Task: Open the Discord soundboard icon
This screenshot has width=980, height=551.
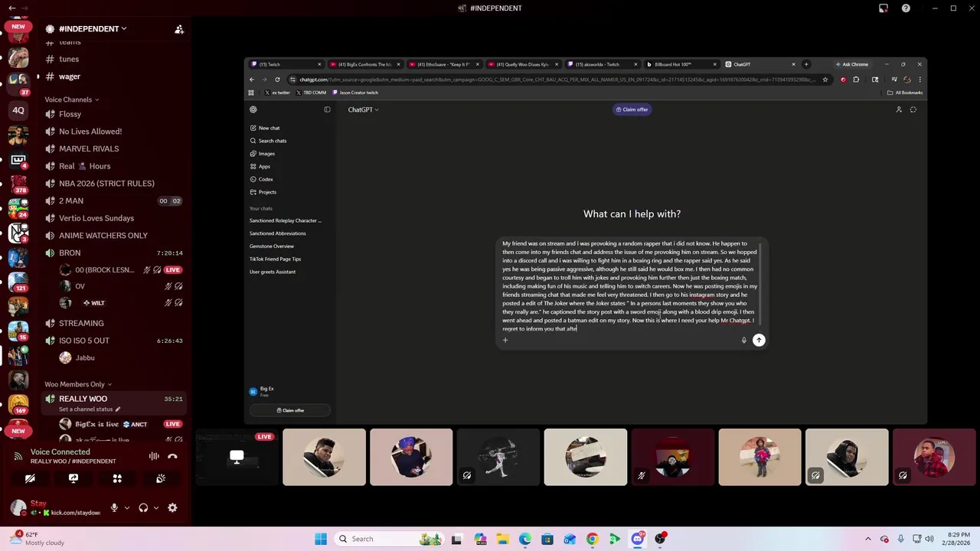Action: coord(161,478)
